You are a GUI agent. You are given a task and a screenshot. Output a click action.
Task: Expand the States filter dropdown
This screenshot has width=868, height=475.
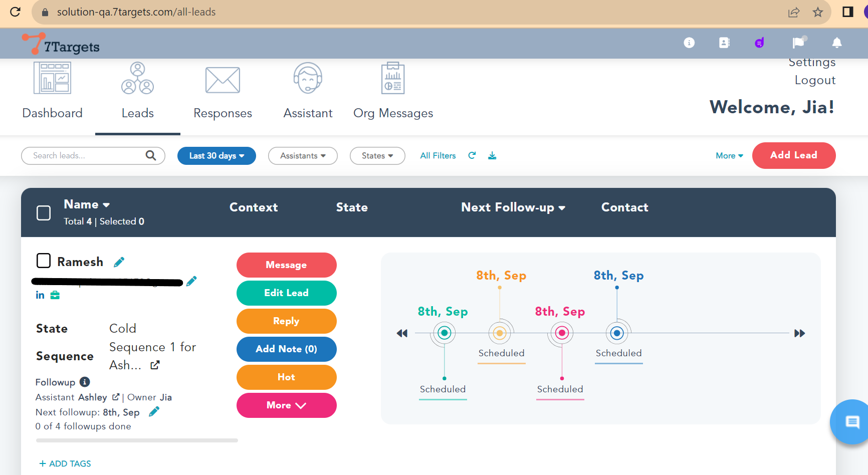click(377, 156)
